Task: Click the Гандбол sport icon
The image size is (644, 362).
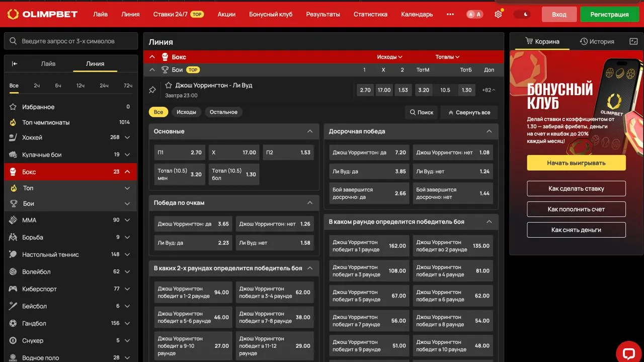Action: pyautogui.click(x=13, y=323)
